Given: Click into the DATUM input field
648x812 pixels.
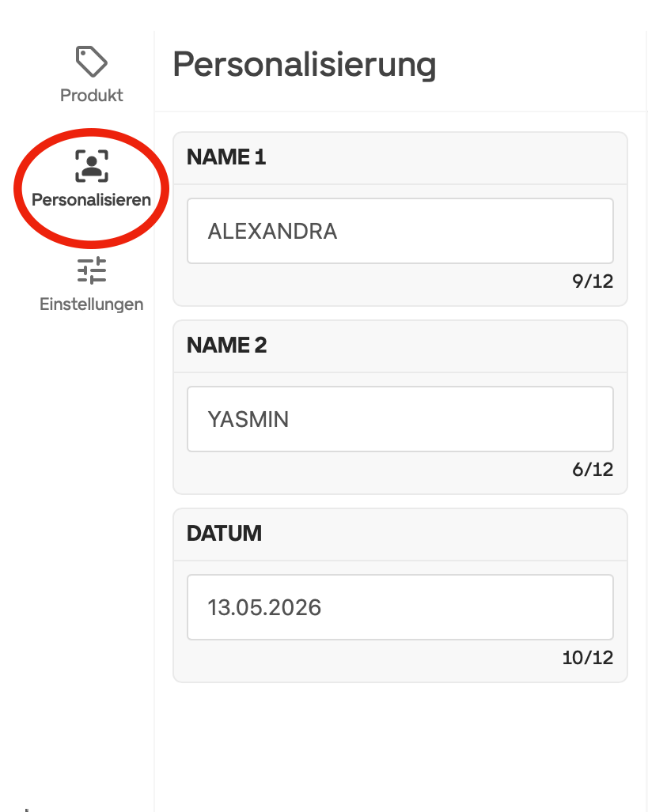Looking at the screenshot, I should [x=400, y=607].
